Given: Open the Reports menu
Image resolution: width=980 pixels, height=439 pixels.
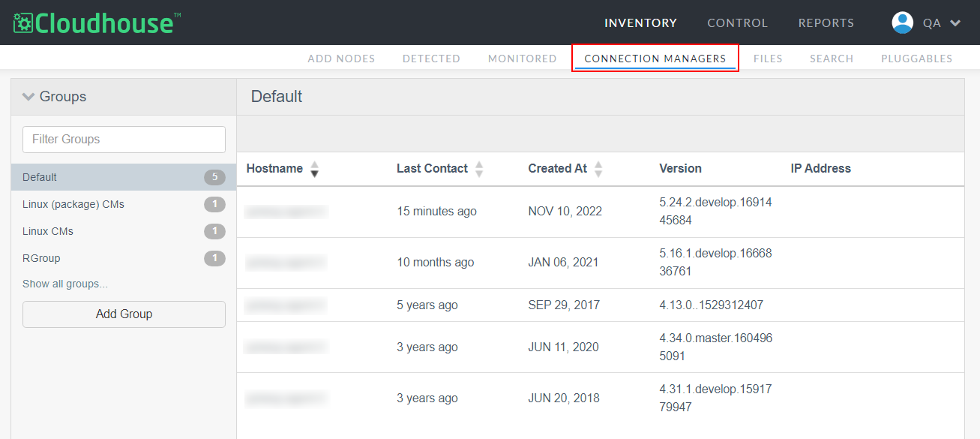Looking at the screenshot, I should coord(826,23).
